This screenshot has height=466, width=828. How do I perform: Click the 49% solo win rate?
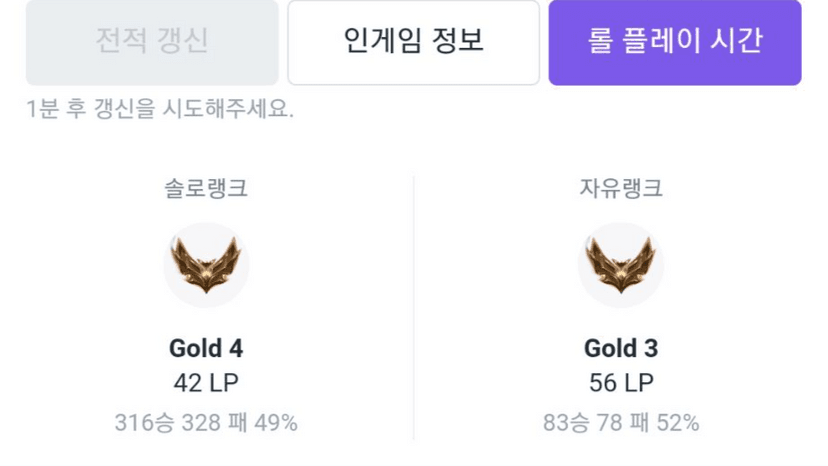(x=276, y=423)
